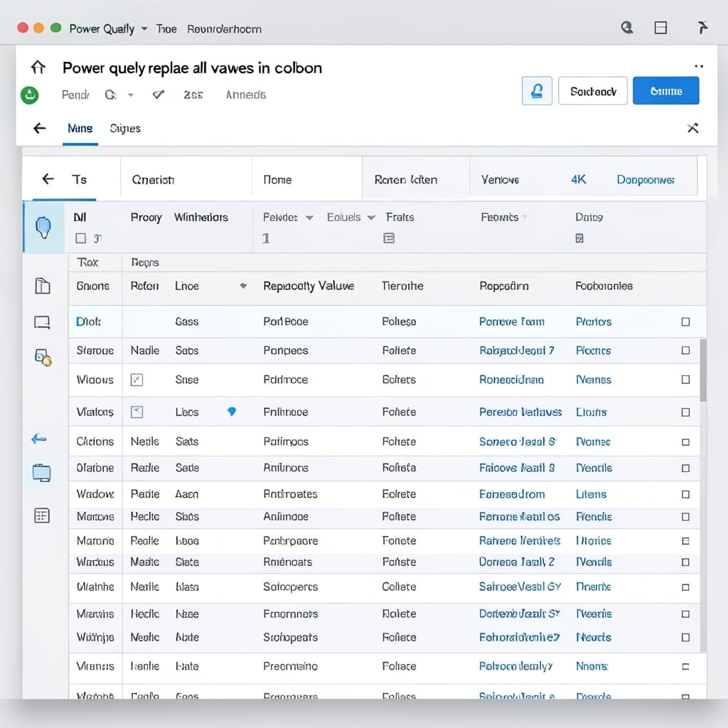728x728 pixels.
Task: Click the Wlınheılors label
Action: click(201, 218)
